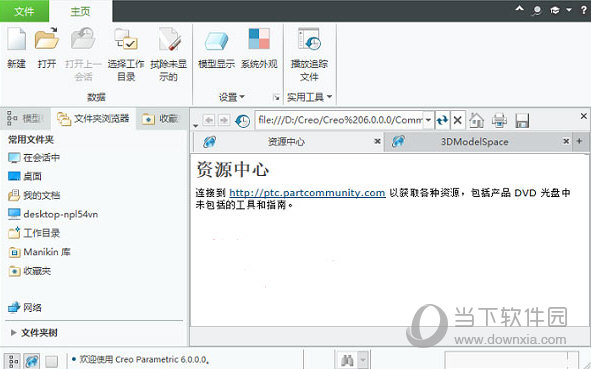Switch to the 收藏夹 navigator tab

(162, 119)
